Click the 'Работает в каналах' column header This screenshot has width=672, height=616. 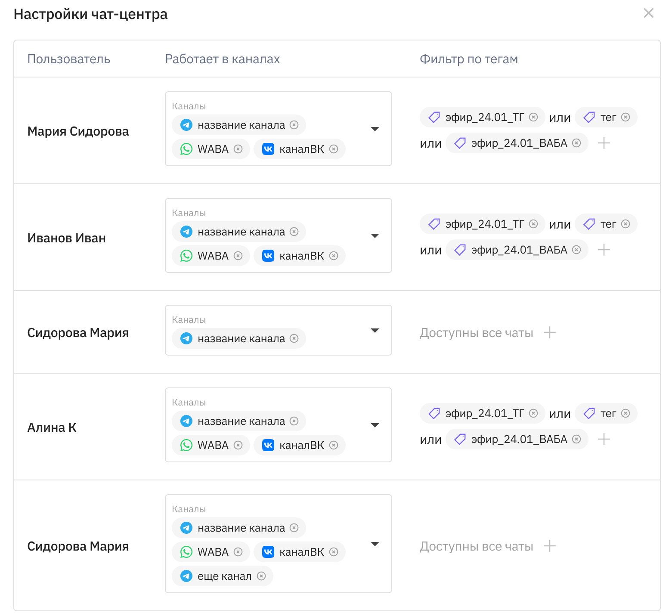click(222, 59)
